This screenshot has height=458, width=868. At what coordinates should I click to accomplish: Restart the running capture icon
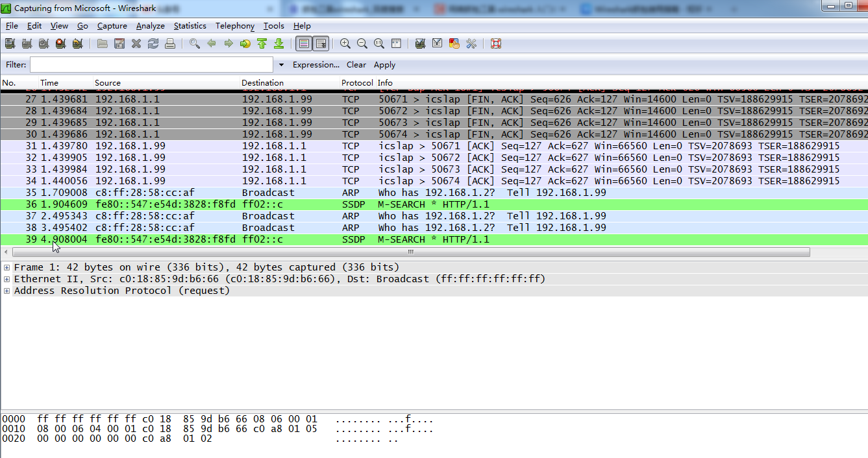point(77,43)
